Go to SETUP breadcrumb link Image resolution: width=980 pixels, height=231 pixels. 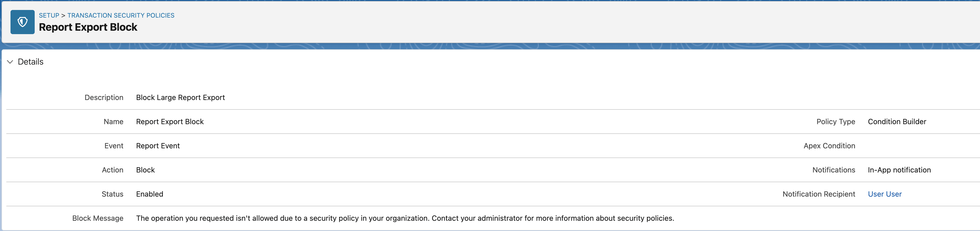tap(49, 15)
